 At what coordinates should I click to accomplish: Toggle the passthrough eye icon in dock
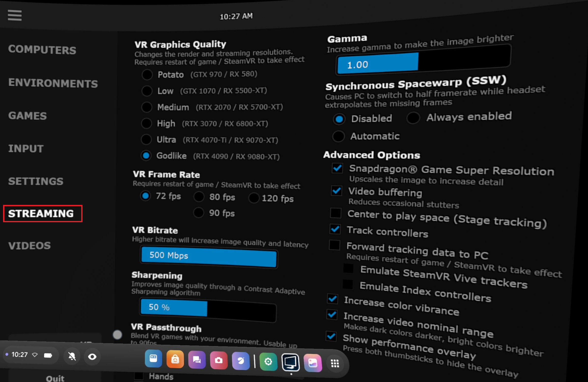pyautogui.click(x=92, y=357)
